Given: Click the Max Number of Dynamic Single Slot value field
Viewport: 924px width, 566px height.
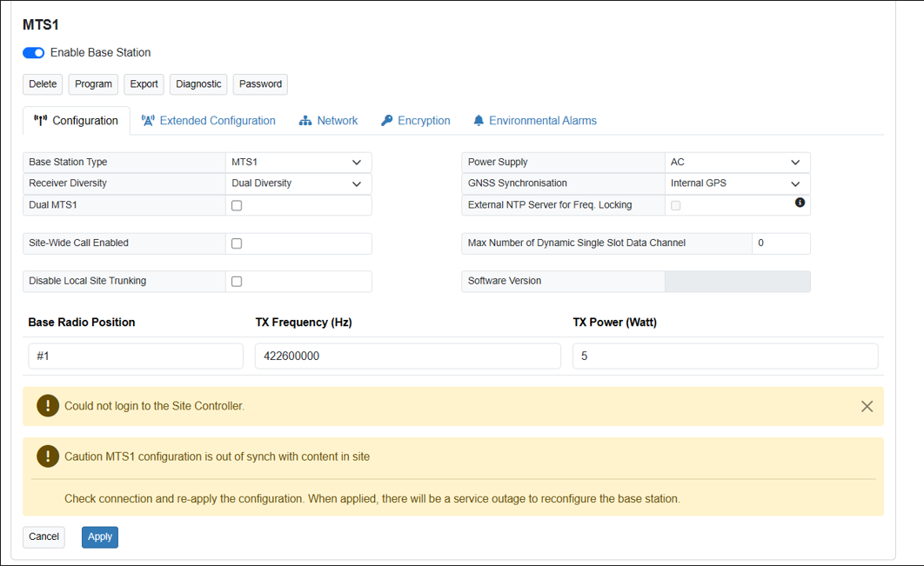Looking at the screenshot, I should click(780, 243).
